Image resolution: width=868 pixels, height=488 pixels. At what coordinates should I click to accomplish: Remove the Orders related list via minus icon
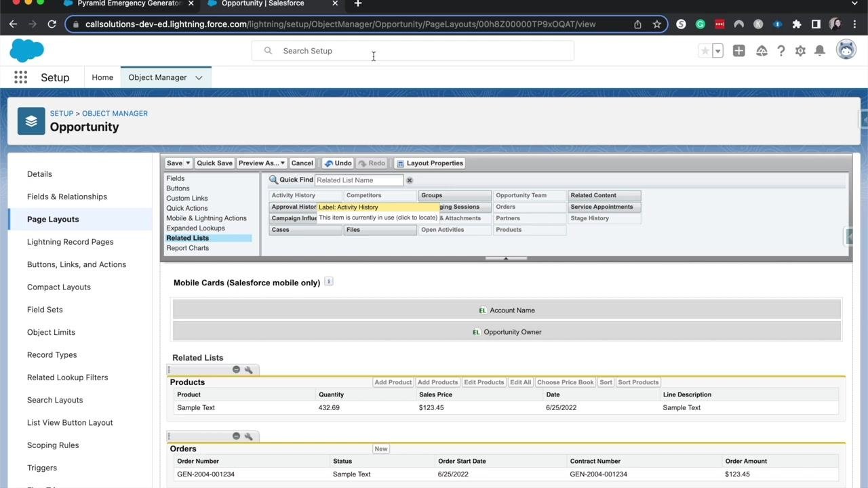click(x=236, y=436)
